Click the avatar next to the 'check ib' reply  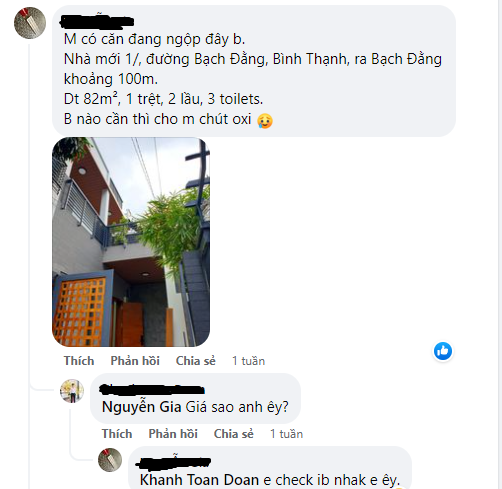(110, 460)
